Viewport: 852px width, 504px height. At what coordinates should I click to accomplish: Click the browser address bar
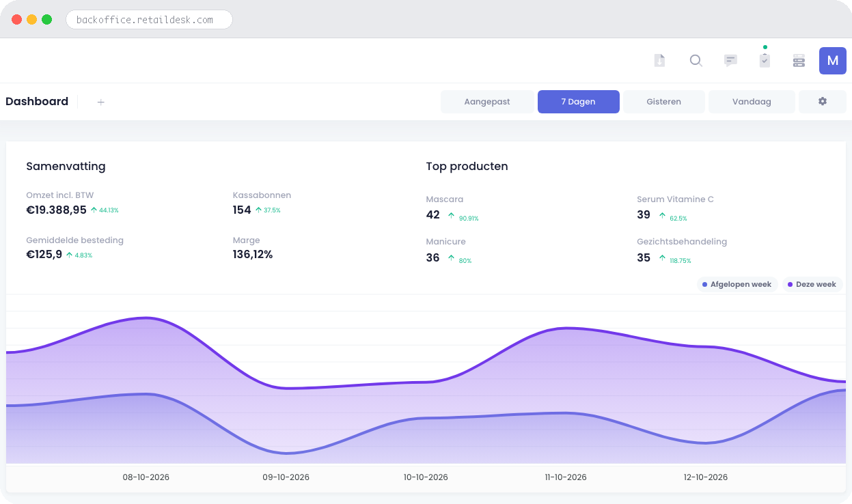149,20
